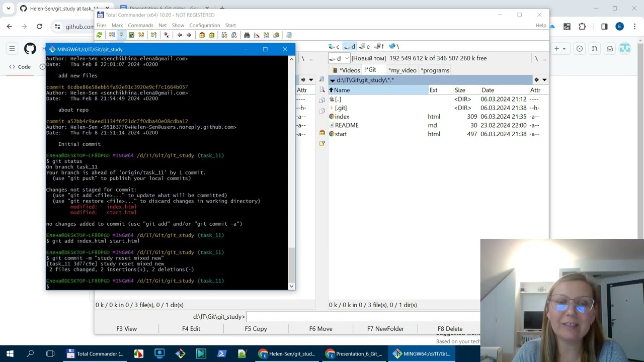Open the binoculars Find files icon
The height and width of the screenshot is (362, 644).
pyautogui.click(x=247, y=35)
